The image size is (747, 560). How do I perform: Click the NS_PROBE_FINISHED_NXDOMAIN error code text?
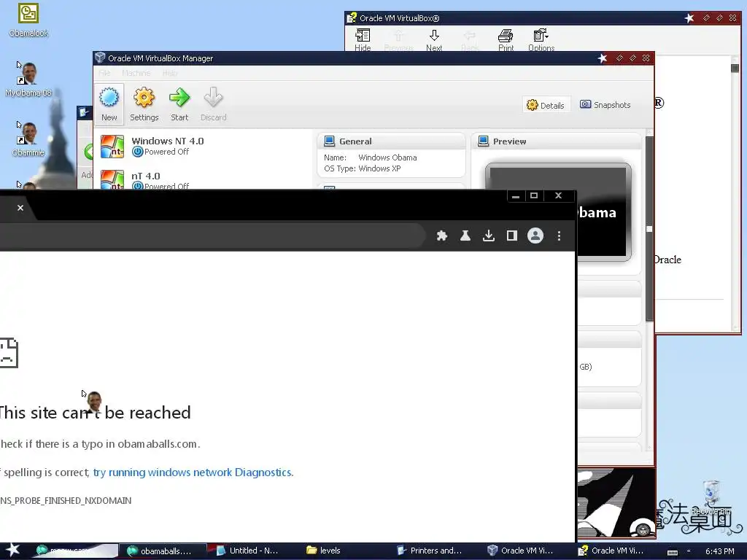(x=66, y=500)
